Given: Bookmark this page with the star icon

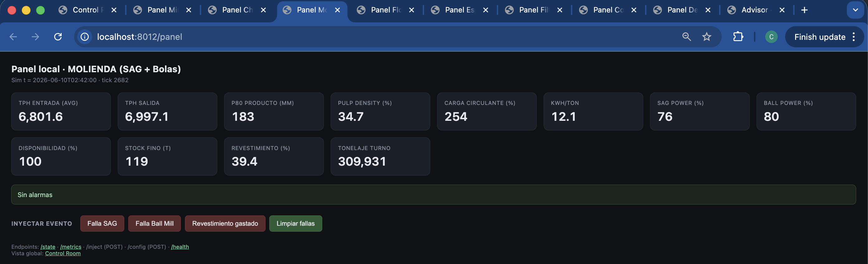Looking at the screenshot, I should coord(707,37).
